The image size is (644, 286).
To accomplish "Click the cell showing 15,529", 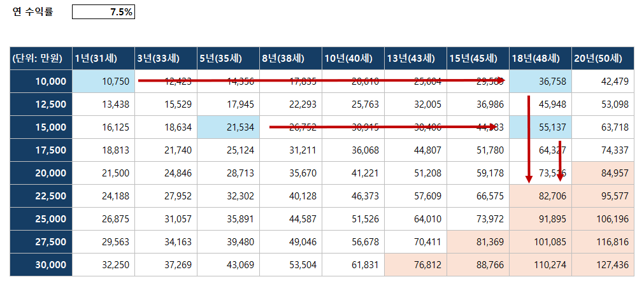I will coord(166,104).
